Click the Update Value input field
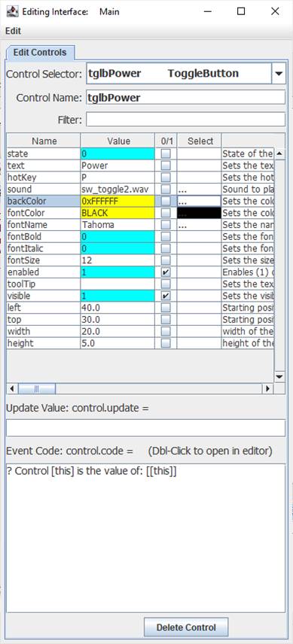The height and width of the screenshot is (644, 293). (x=145, y=428)
